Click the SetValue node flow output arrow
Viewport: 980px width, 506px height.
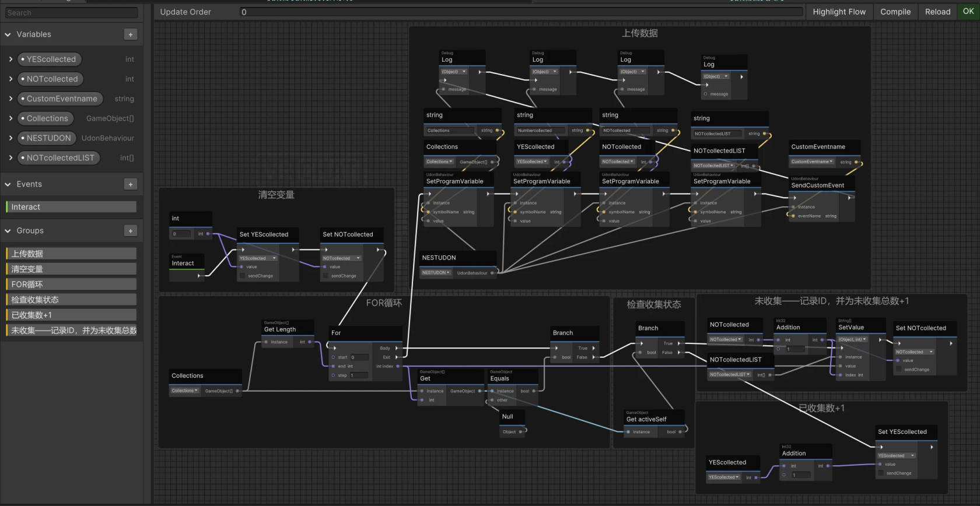(x=880, y=339)
